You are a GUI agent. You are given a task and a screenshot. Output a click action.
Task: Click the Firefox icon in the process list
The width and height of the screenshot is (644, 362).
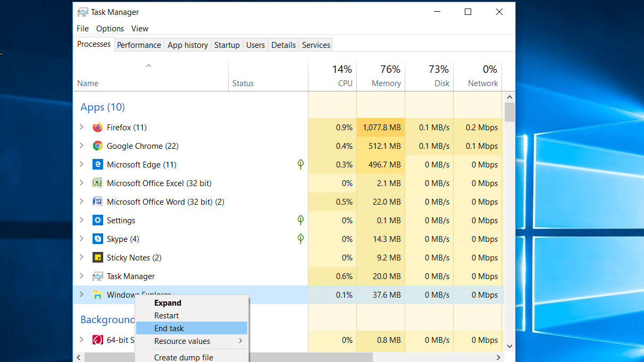pyautogui.click(x=97, y=127)
